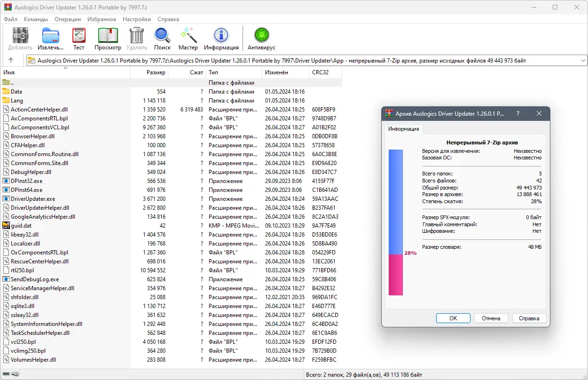
Task: Click the guid.dat file icon
Action: point(6,226)
